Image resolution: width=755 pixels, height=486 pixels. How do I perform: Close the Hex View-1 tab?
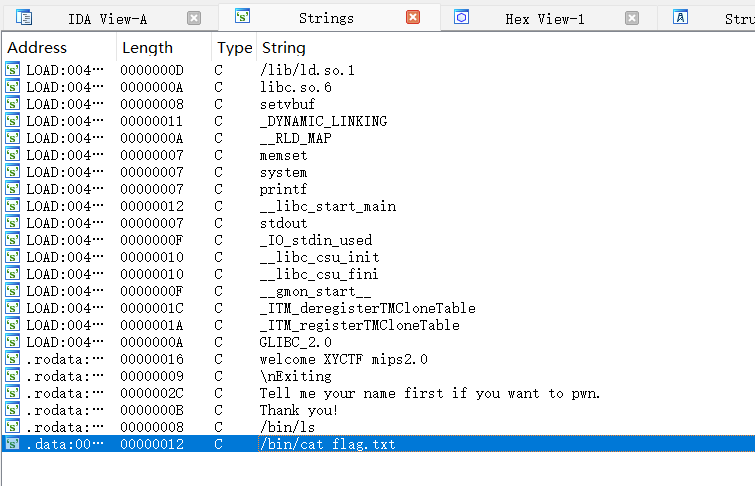tap(632, 18)
